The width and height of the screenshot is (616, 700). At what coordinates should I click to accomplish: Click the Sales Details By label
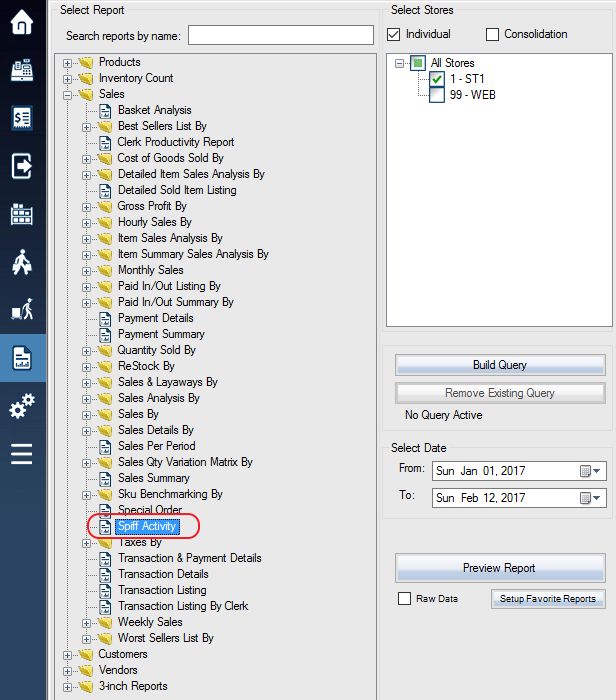tap(155, 430)
